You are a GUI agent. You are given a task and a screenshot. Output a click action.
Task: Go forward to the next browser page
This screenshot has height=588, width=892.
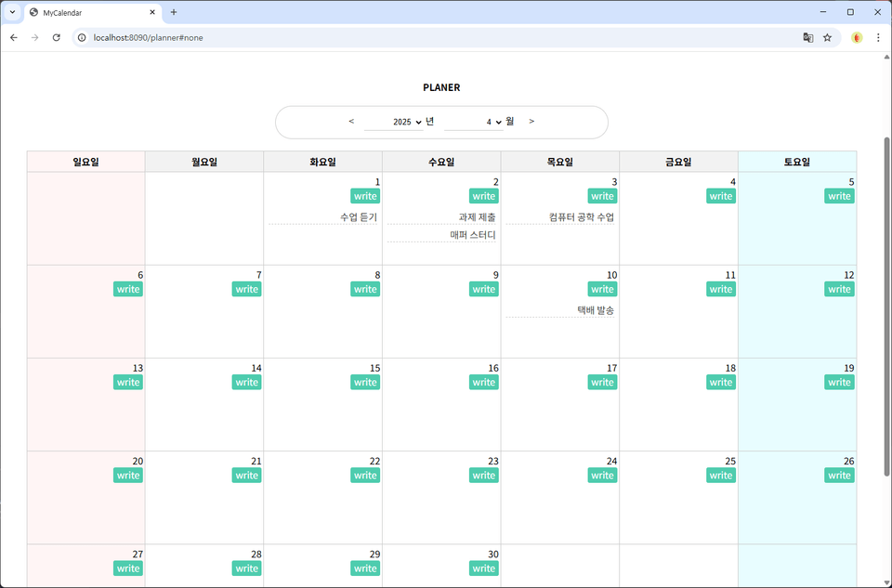point(34,37)
